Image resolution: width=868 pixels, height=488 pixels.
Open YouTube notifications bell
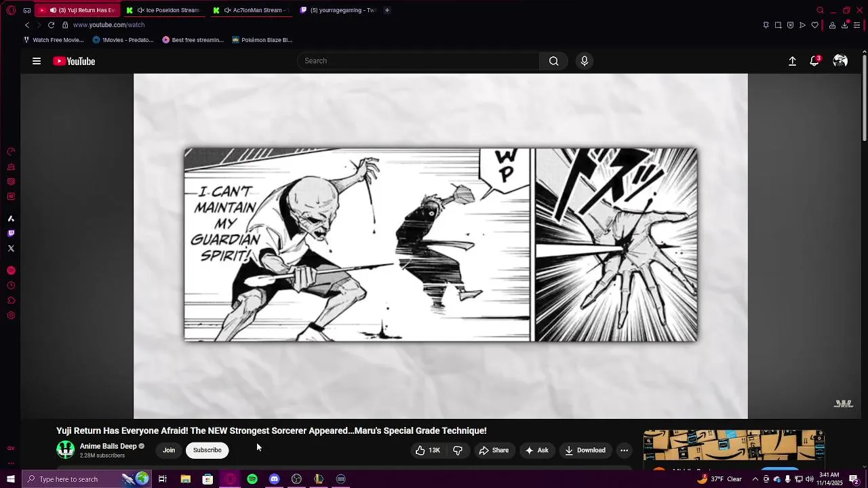click(815, 61)
